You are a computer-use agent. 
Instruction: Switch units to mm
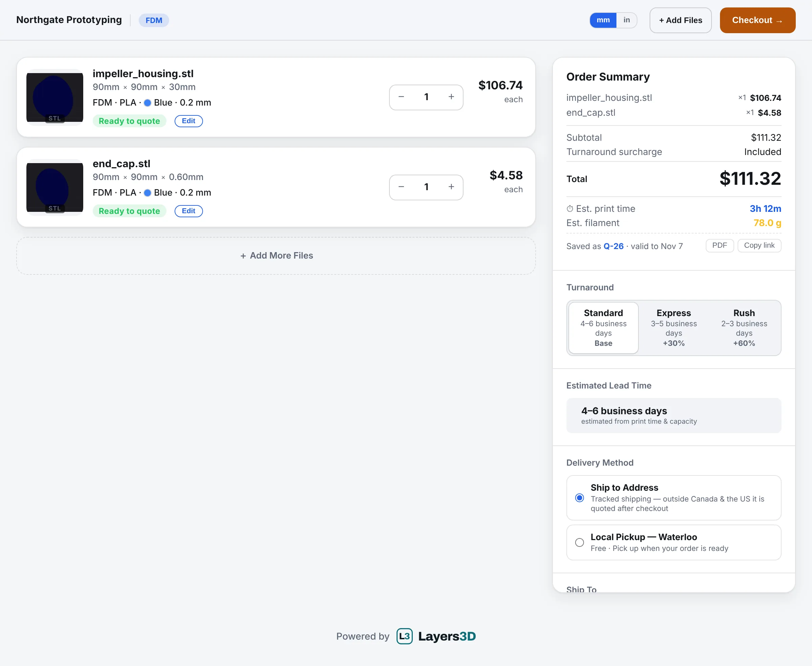[x=603, y=20]
